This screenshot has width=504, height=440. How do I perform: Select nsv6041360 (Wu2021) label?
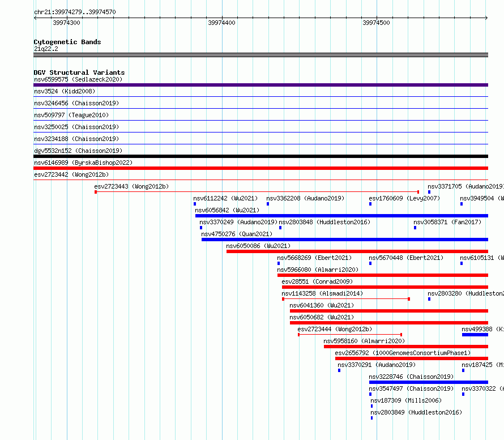pos(322,305)
